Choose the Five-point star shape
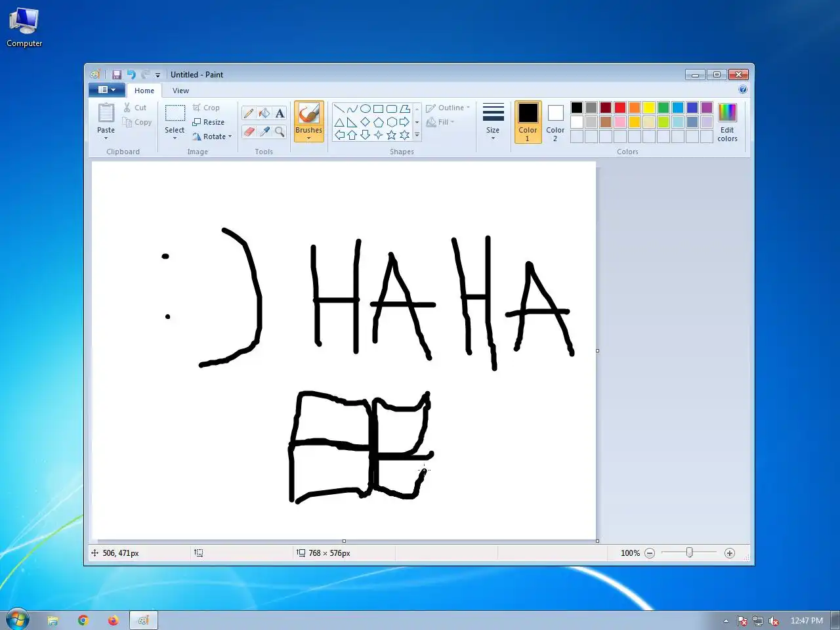 (392, 135)
